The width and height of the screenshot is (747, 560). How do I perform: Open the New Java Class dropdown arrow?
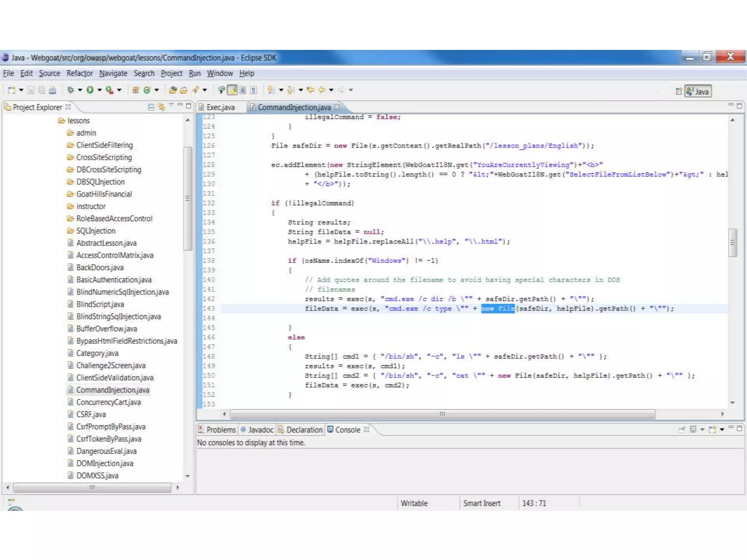pyautogui.click(x=157, y=90)
